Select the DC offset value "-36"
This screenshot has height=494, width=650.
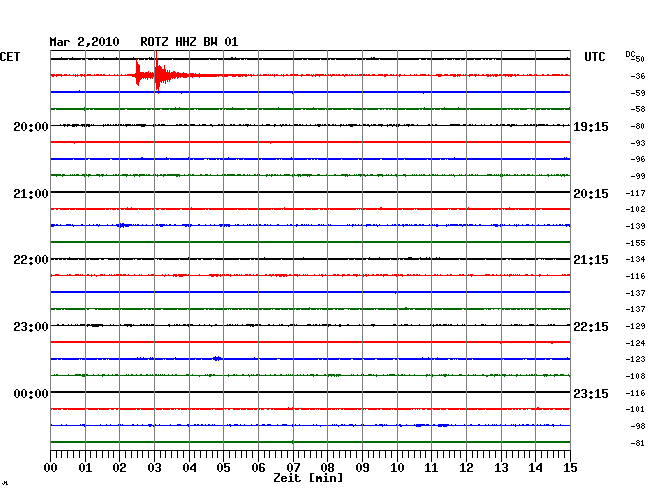[638, 76]
